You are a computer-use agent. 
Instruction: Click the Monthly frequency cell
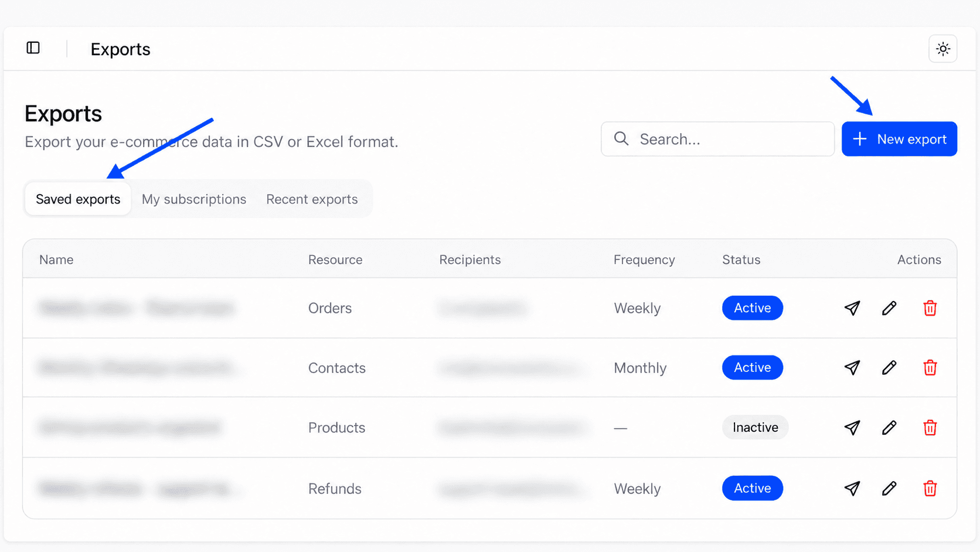(x=640, y=368)
